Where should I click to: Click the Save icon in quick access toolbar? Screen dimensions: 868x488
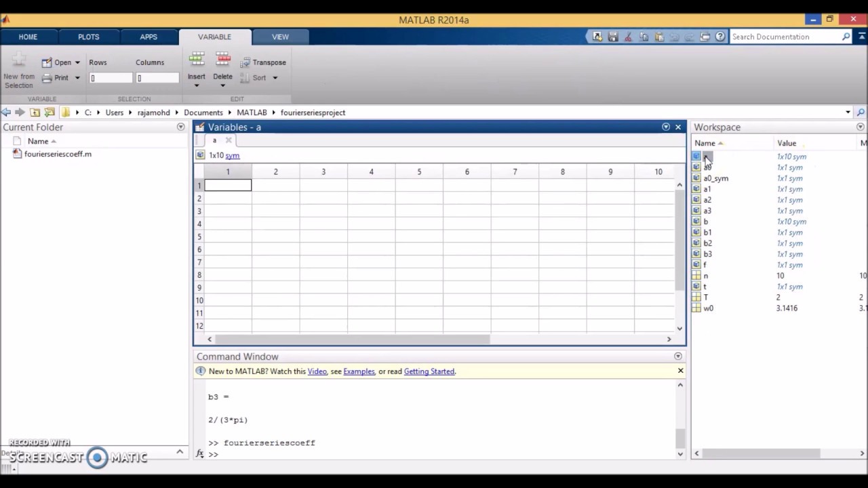613,37
